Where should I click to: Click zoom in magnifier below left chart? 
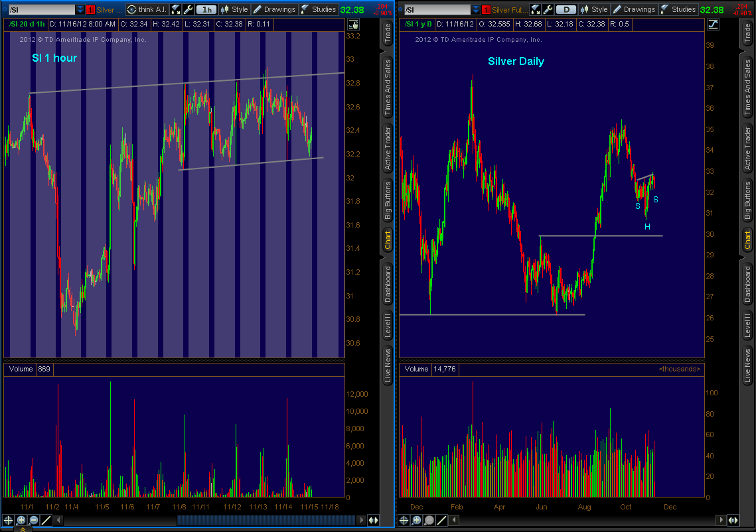tap(21, 521)
